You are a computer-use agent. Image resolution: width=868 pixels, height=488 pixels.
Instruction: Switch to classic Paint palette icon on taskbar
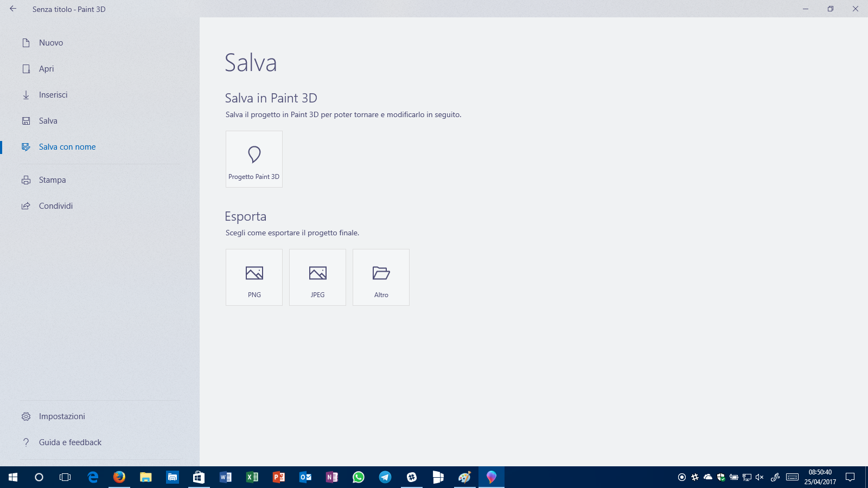(x=465, y=477)
